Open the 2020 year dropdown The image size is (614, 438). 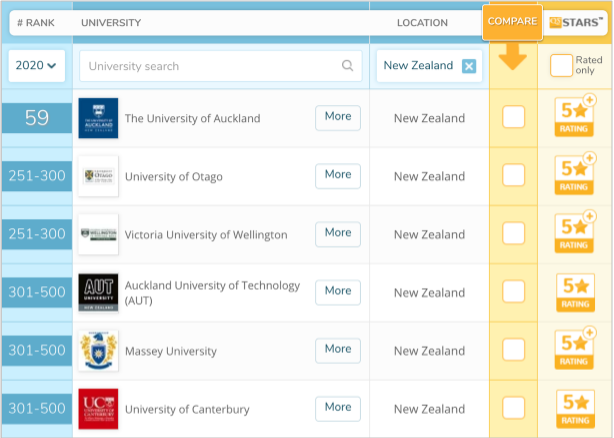[36, 66]
